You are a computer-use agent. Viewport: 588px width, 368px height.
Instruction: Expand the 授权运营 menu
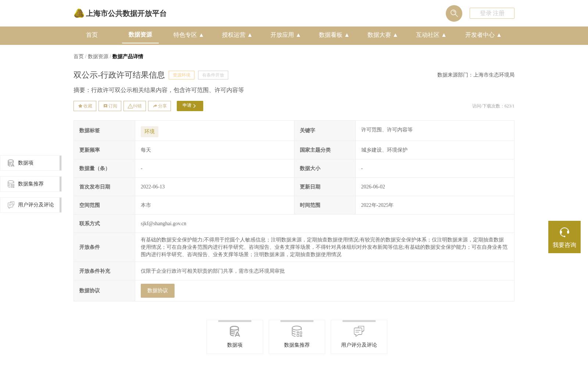click(x=237, y=35)
